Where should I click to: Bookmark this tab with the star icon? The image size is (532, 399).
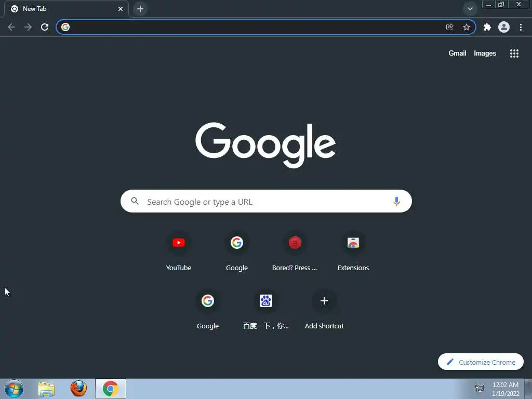click(x=467, y=27)
